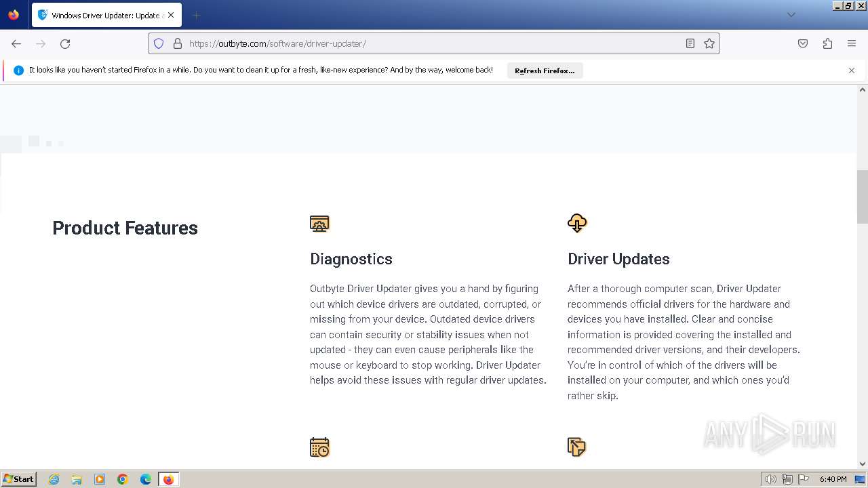Click the vertical scrollbar thumb
868x488 pixels.
[x=863, y=197]
